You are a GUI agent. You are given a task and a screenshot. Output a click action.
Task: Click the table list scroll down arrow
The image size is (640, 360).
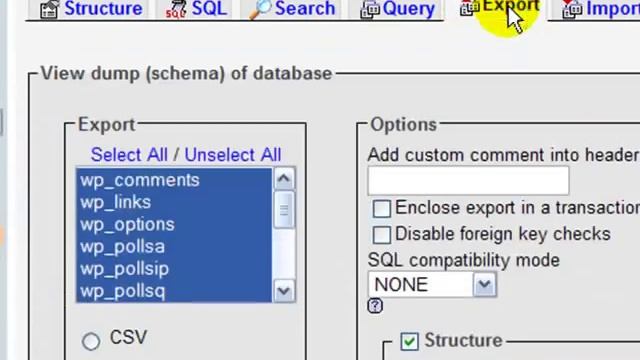tap(284, 291)
